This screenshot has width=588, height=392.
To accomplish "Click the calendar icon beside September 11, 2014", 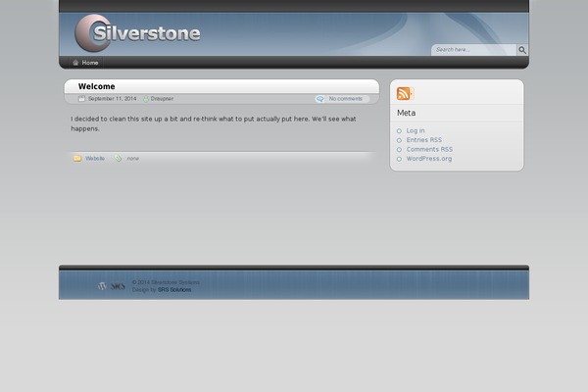I will 81,99.
